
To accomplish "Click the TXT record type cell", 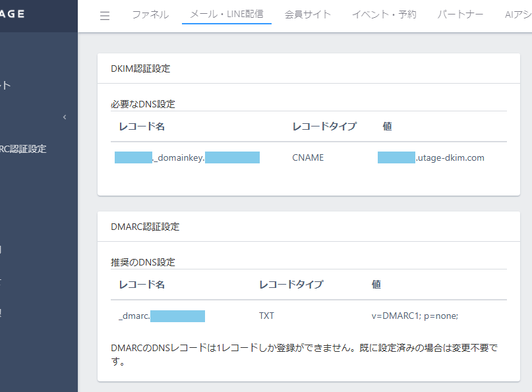I will click(x=266, y=316).
